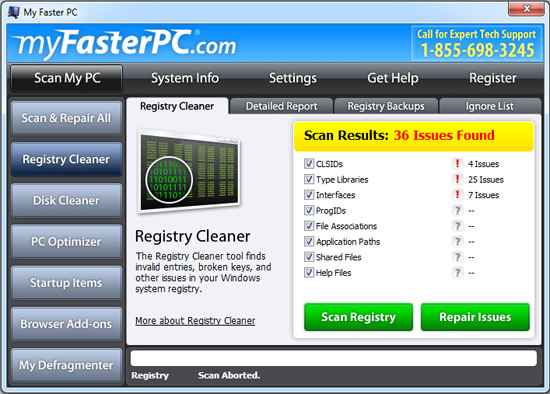
Task: Close the My Faster PC window
Action: tap(526, 8)
